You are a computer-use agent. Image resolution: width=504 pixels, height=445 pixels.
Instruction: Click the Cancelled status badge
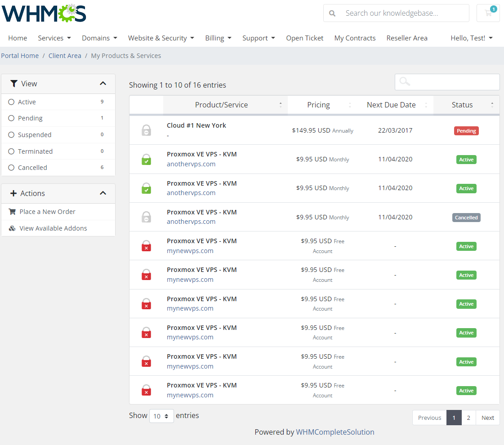pyautogui.click(x=466, y=218)
